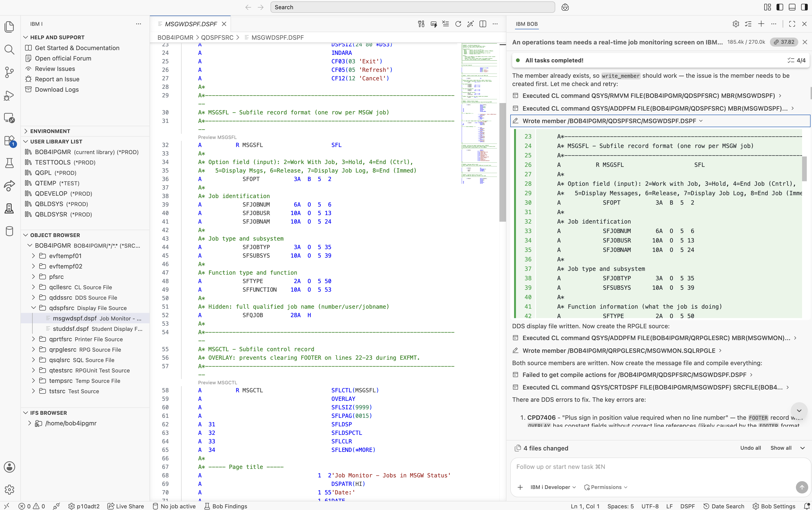Click the send message arrow button
The height and width of the screenshot is (510, 812).
(802, 487)
